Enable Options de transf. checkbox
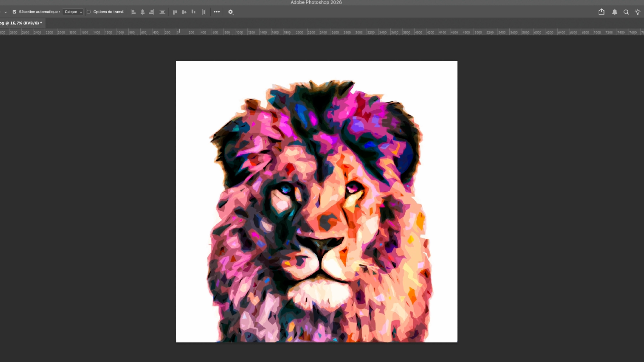Screen dimensions: 644x362 pyautogui.click(x=89, y=12)
